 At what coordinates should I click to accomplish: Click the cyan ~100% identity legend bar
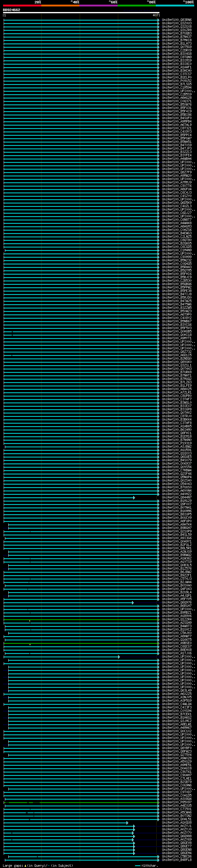coord(175,6)
